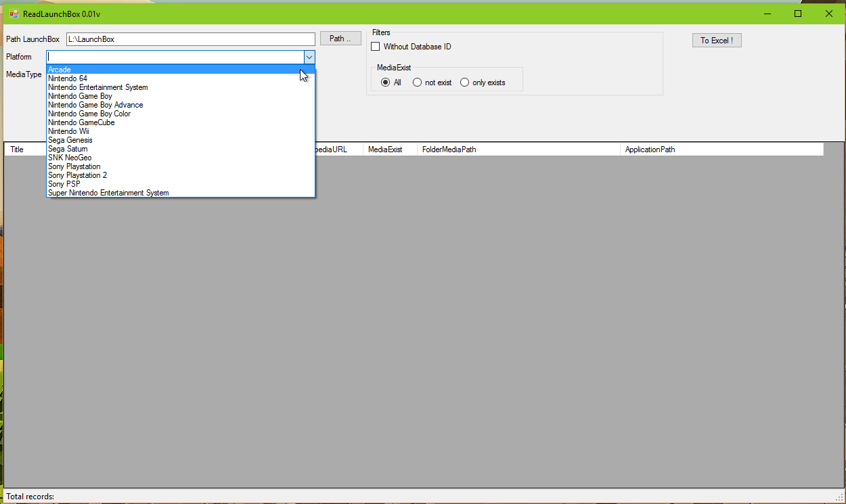Click into the Path LaunchBox text field
This screenshot has height=504, width=846.
[x=191, y=39]
